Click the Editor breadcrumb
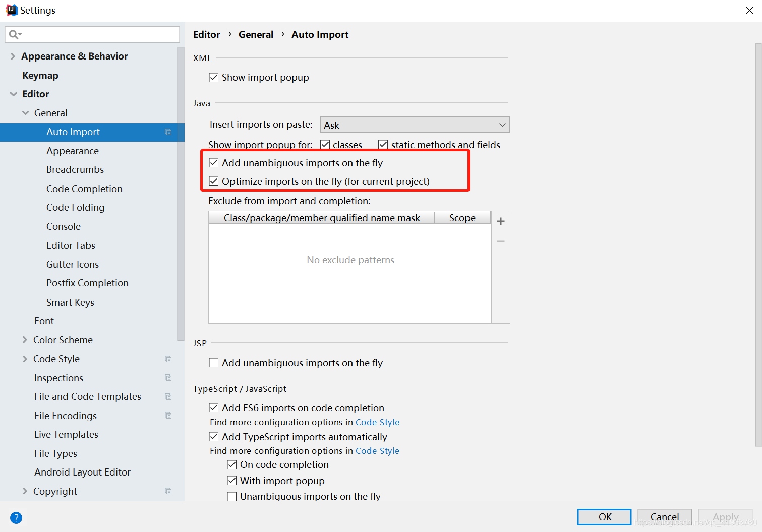Viewport: 762px width, 532px height. point(207,35)
